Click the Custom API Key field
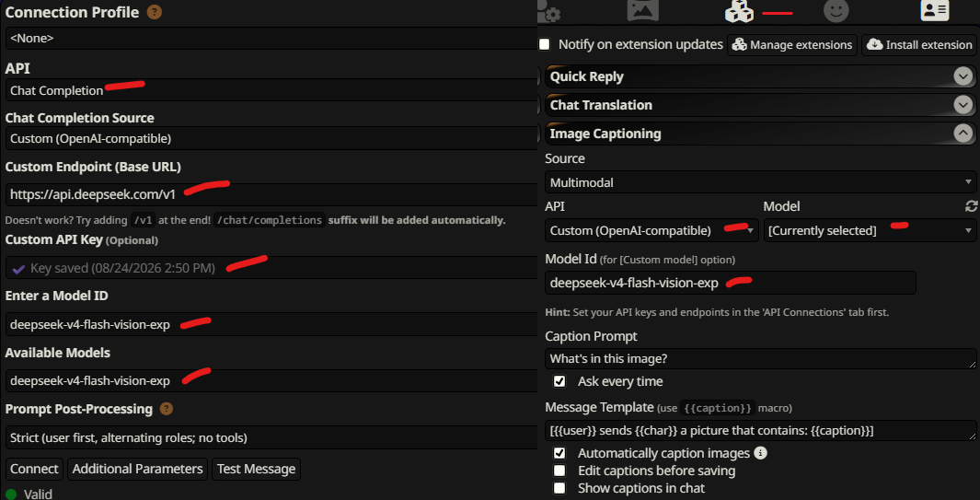Viewport: 980px width, 500px height. coord(271,268)
